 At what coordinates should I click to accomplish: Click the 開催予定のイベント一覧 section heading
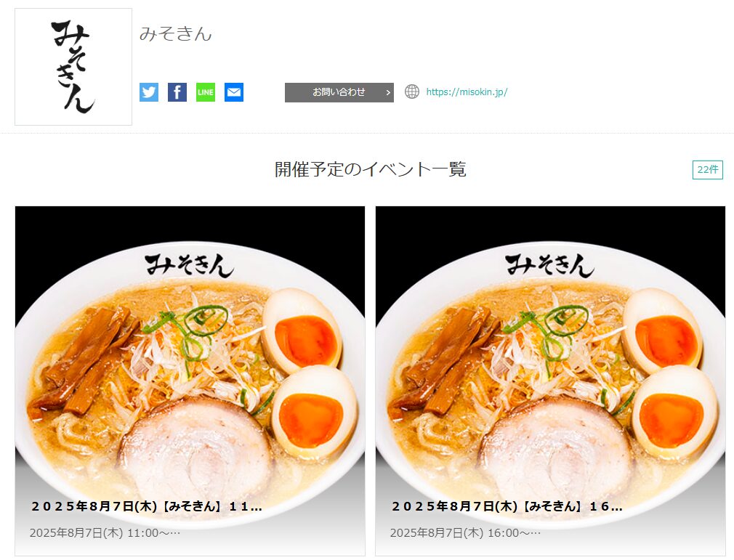coord(371,169)
